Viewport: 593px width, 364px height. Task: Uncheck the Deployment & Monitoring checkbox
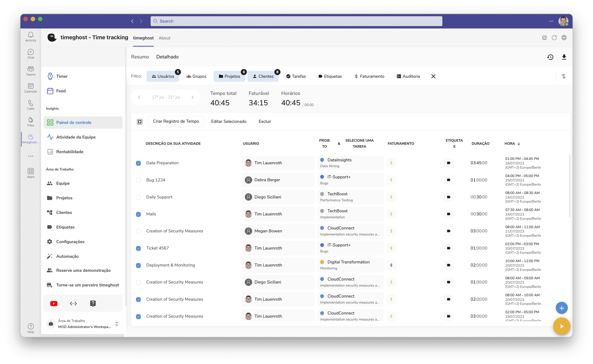[x=138, y=265]
